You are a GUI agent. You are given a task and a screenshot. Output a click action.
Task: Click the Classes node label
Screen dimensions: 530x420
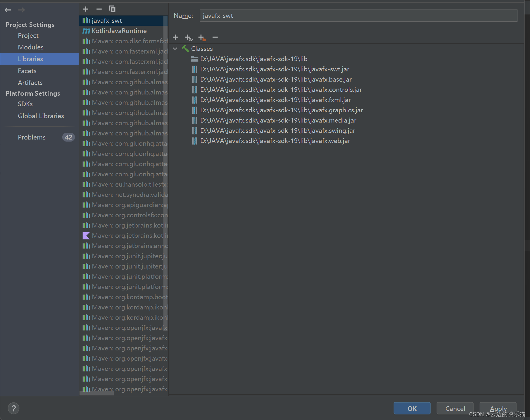[x=202, y=49]
